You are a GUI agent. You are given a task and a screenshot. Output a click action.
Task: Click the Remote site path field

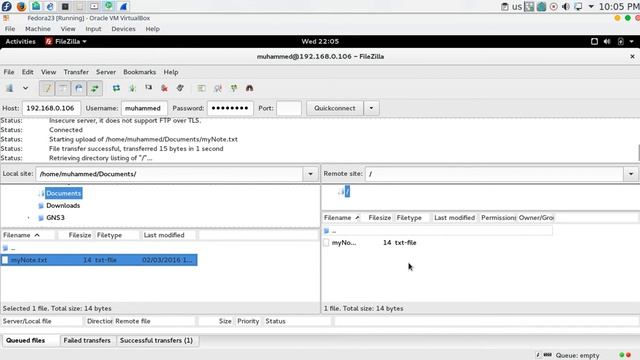point(494,174)
